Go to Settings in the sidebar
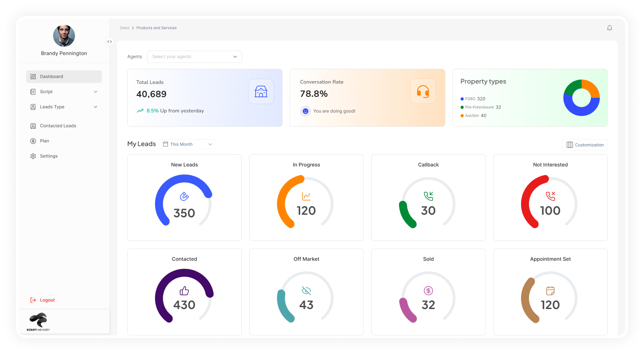The image size is (644, 354). [48, 156]
